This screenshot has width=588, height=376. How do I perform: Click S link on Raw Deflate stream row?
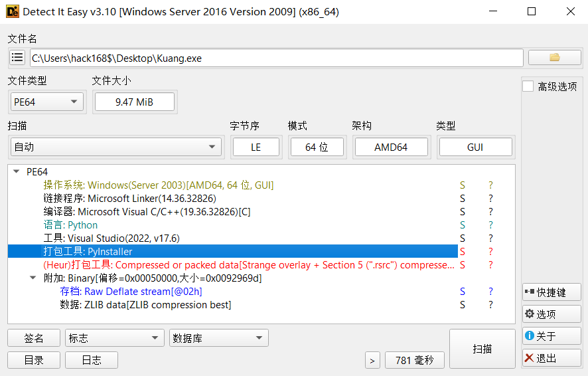tap(463, 292)
